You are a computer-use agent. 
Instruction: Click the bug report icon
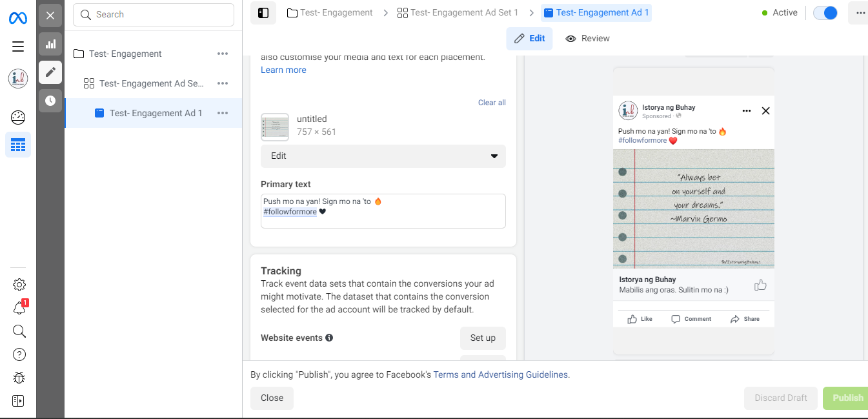pyautogui.click(x=19, y=378)
